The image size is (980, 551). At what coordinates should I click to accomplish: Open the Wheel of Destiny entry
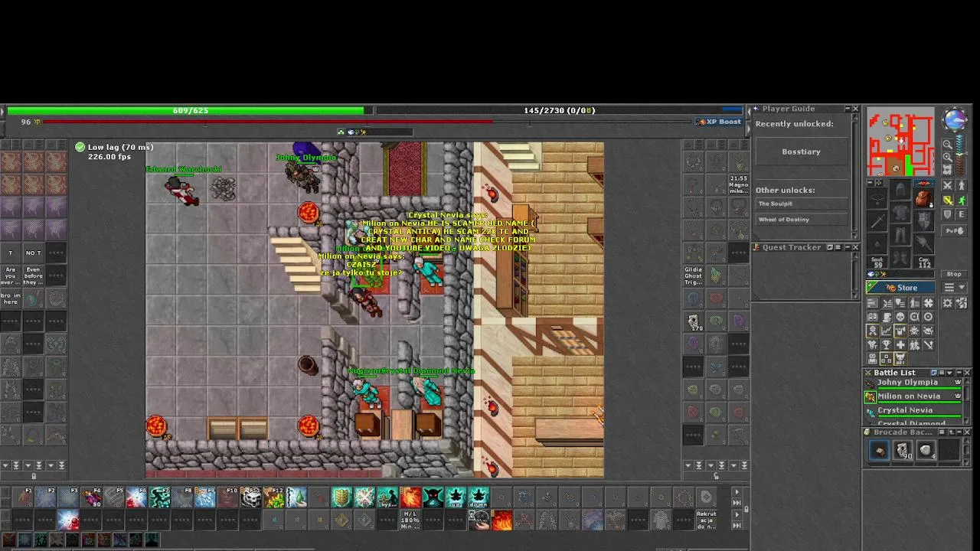(802, 220)
